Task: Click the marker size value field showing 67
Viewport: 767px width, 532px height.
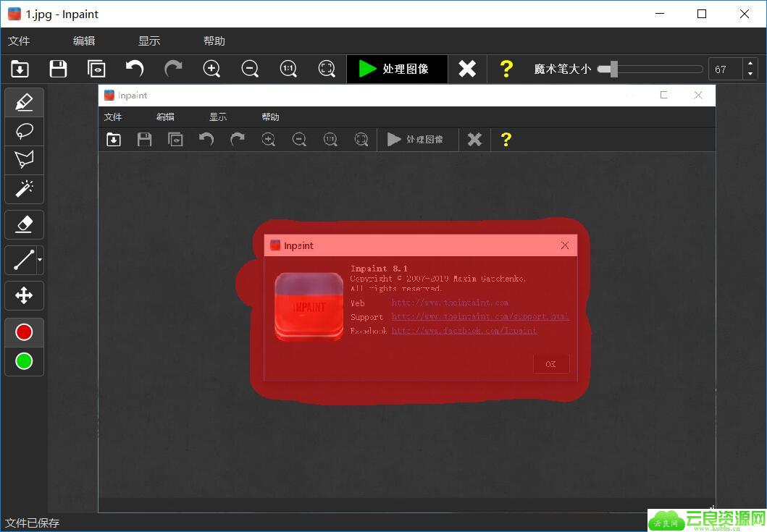Action: tap(726, 69)
